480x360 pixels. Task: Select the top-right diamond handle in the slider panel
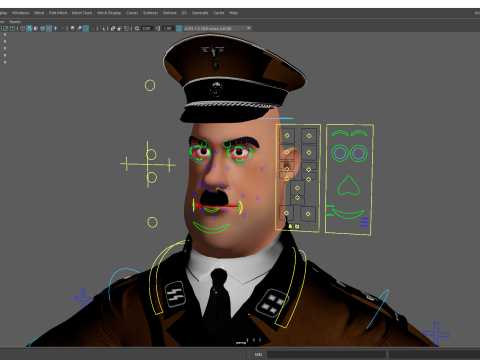click(x=309, y=136)
